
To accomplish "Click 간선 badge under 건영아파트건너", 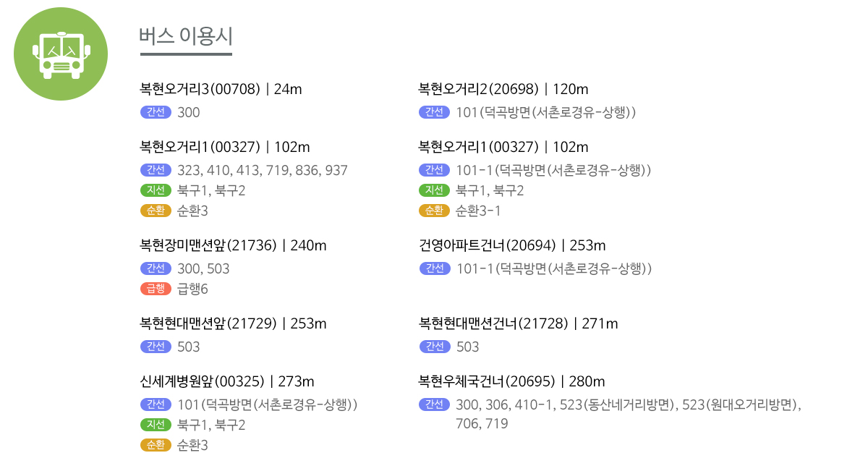I will 434,268.
